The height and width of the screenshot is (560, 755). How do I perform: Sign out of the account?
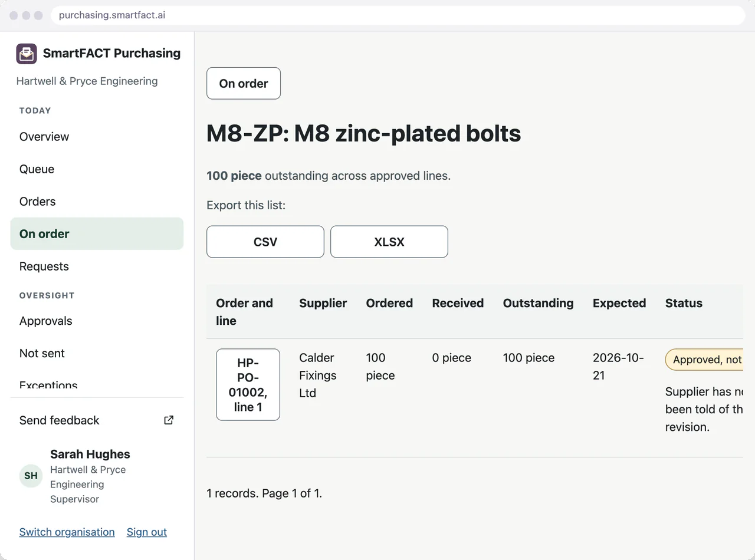[147, 532]
